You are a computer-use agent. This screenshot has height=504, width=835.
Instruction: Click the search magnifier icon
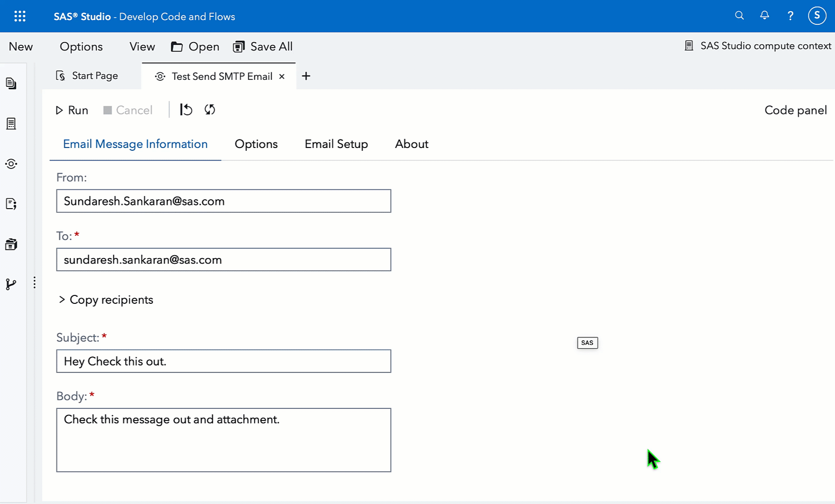[x=739, y=15]
